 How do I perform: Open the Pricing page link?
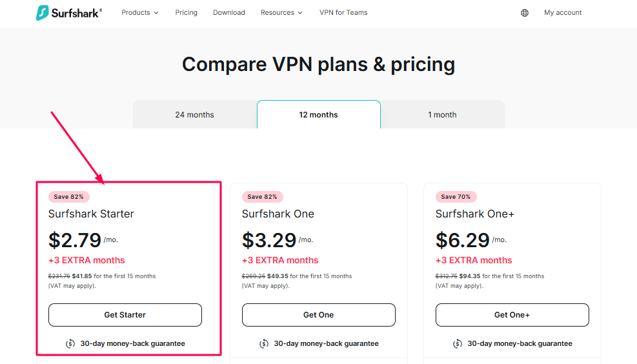pos(187,13)
